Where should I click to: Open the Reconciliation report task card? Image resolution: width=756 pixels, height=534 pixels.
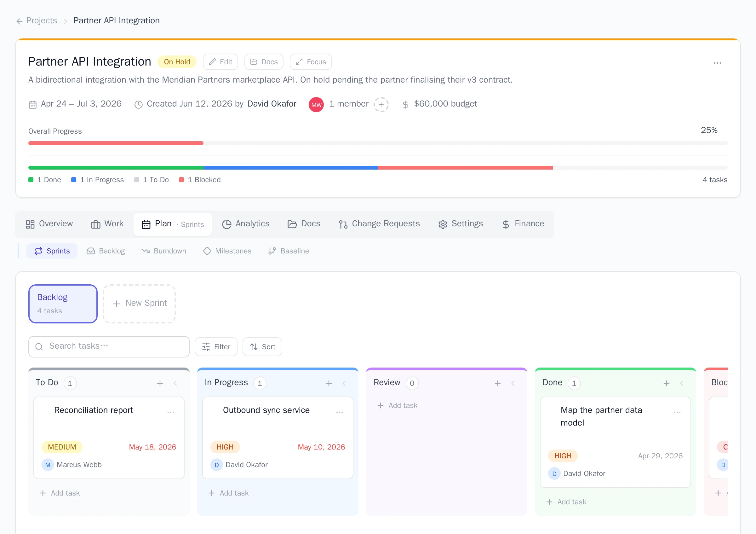click(109, 438)
